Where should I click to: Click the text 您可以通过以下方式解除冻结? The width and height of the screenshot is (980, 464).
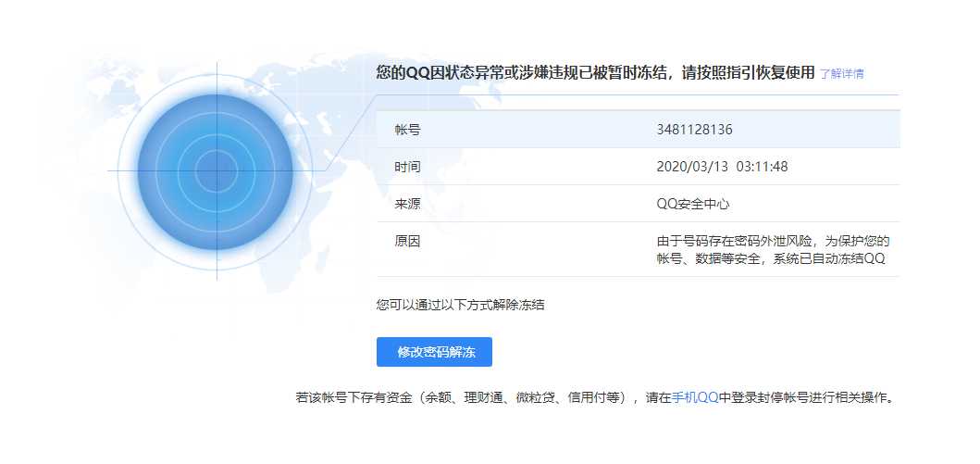click(460, 305)
